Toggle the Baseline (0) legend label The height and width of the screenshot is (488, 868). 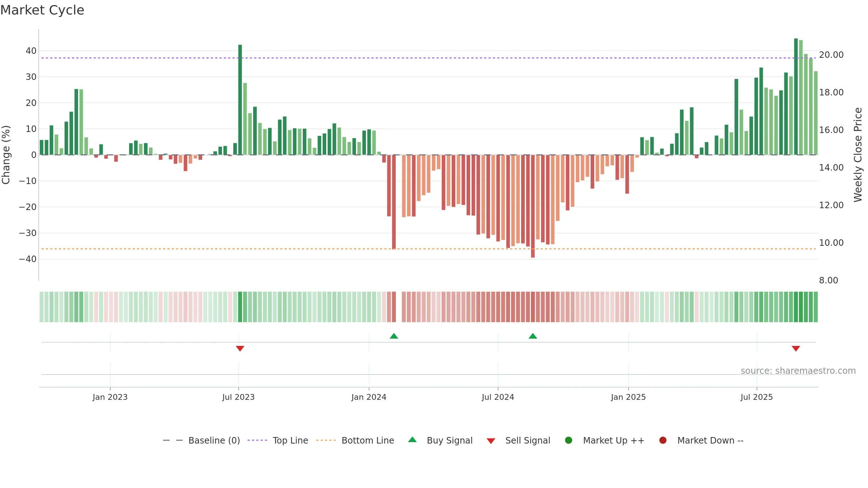[214, 441]
